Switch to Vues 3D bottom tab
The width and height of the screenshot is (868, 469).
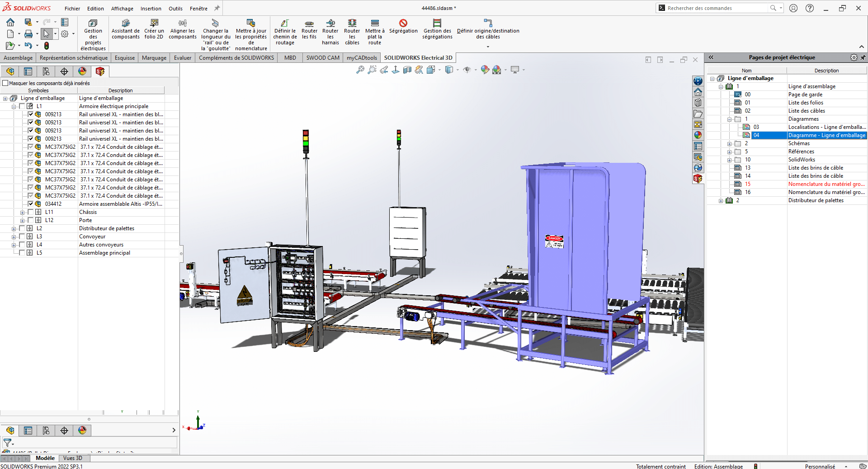click(73, 458)
